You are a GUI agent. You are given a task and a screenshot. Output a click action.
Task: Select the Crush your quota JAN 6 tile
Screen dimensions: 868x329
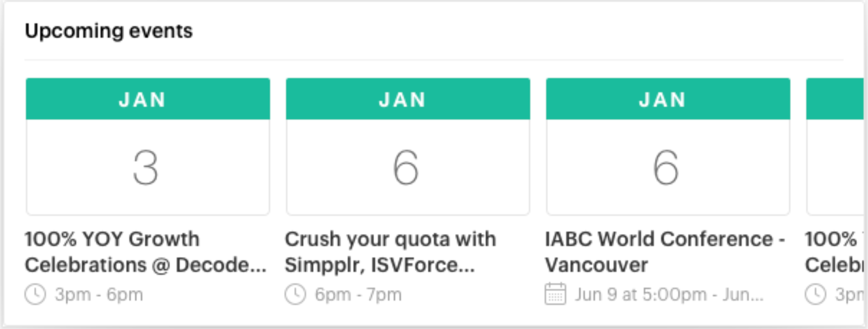pyautogui.click(x=408, y=147)
